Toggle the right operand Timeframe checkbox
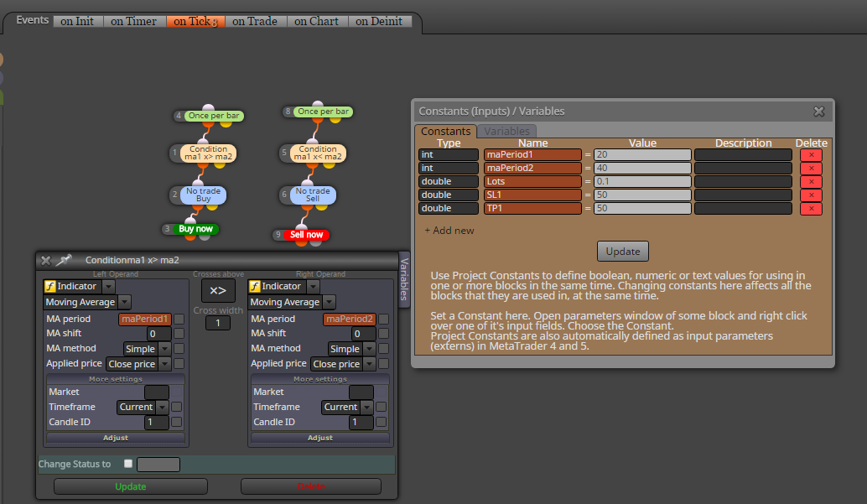The height and width of the screenshot is (504, 867). [x=381, y=407]
